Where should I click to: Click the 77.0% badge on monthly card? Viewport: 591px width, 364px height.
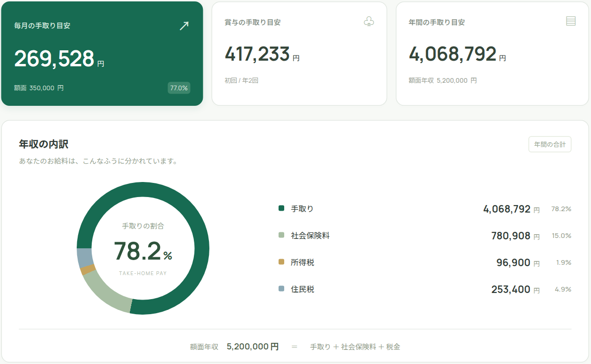click(x=179, y=87)
